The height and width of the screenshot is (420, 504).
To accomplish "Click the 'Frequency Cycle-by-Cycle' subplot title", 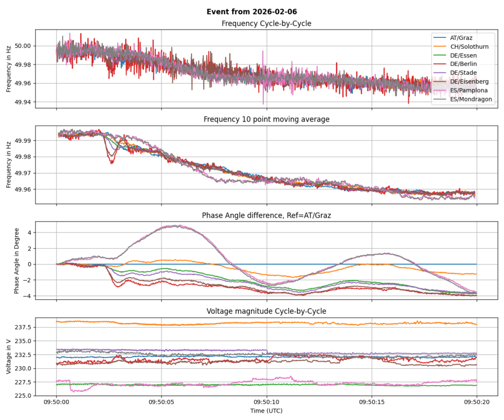I will pos(266,24).
